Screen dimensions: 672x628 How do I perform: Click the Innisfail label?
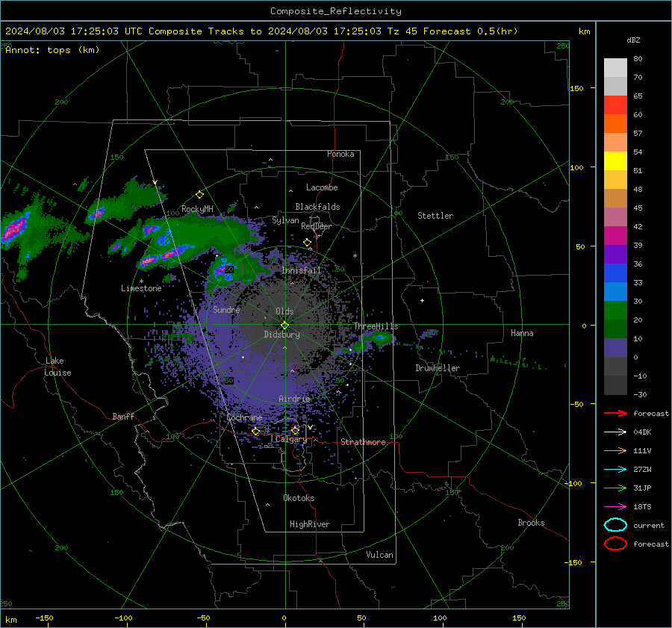coord(301,270)
